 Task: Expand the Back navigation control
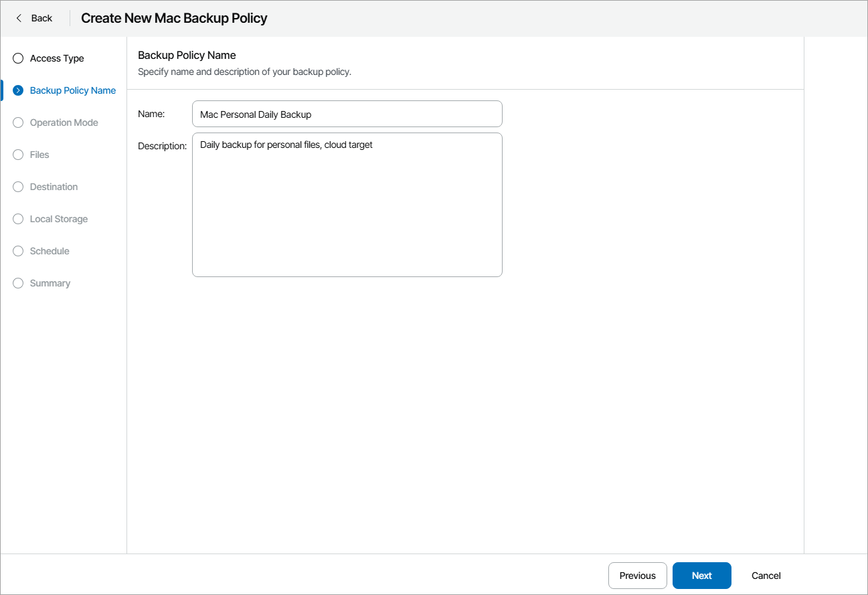(x=33, y=18)
